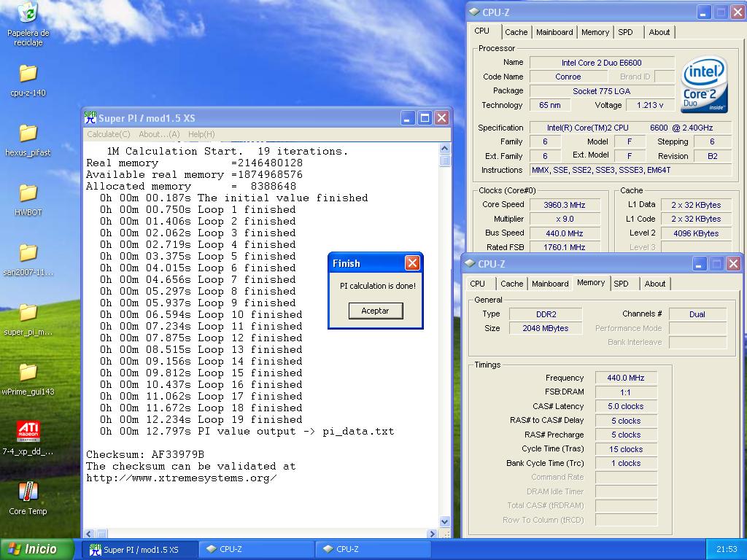747x560 pixels.
Task: Click the vertical scrollbar thumb in Super PI
Action: click(444, 160)
